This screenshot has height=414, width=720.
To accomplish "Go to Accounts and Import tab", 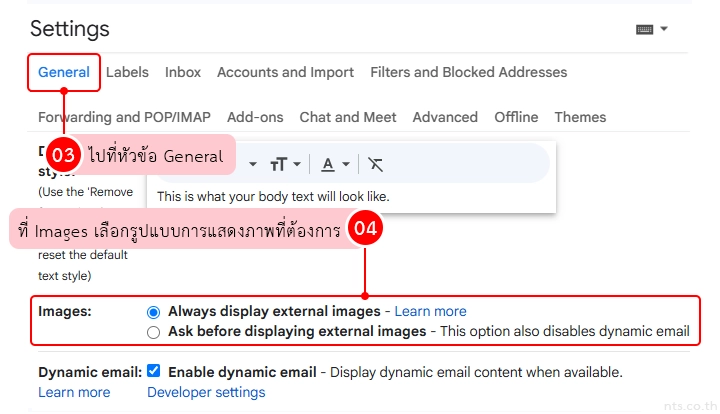I will [x=285, y=73].
